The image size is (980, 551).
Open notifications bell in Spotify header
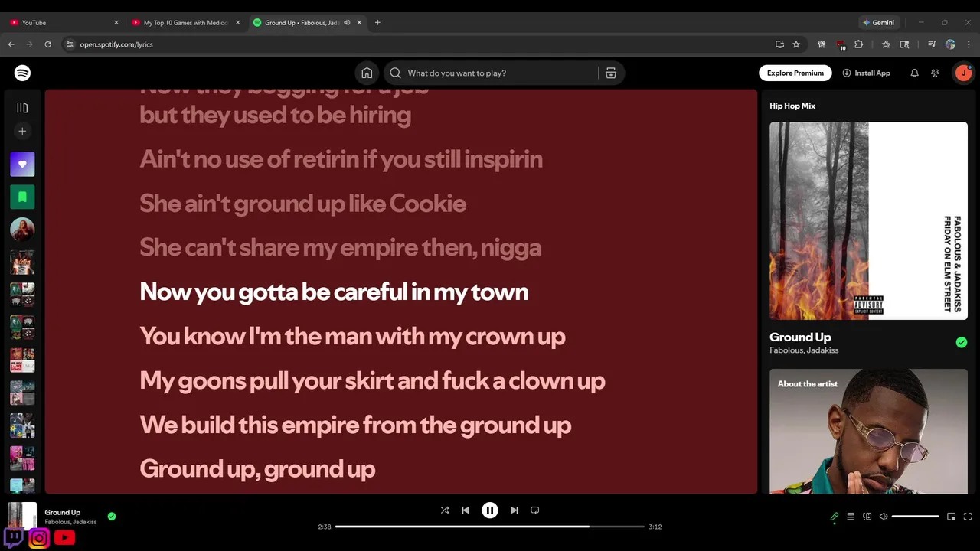pos(914,73)
